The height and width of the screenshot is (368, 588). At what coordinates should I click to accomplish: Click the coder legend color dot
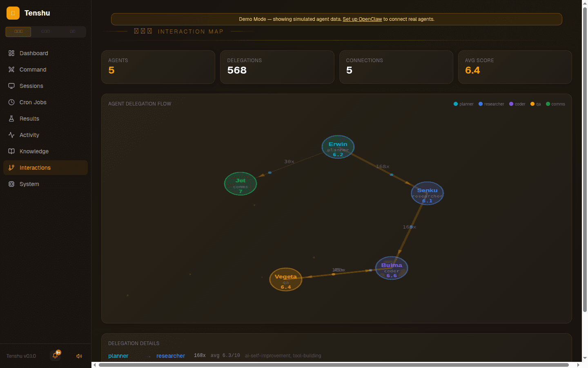tap(511, 104)
